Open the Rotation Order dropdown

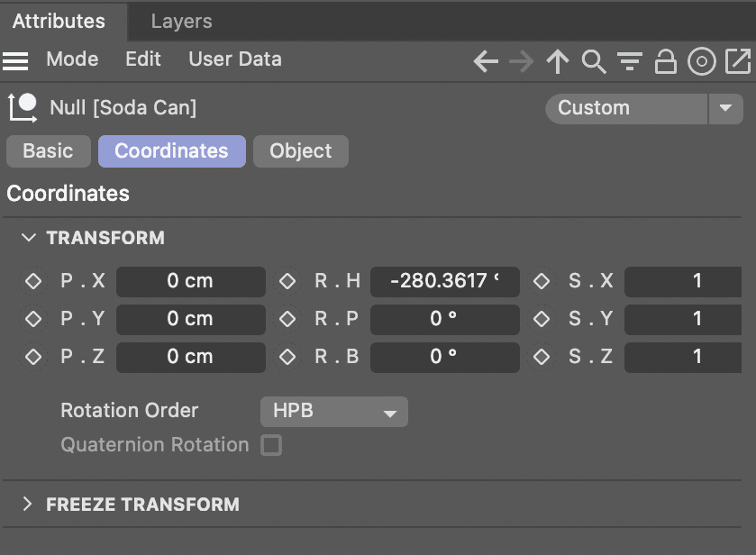[333, 411]
